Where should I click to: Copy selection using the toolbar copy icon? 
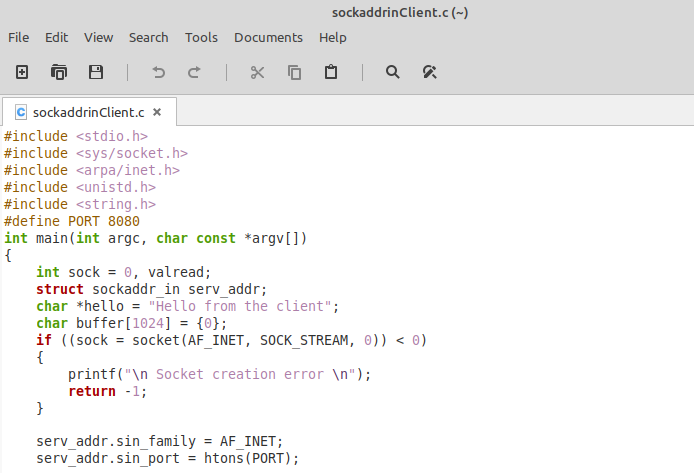click(x=294, y=72)
